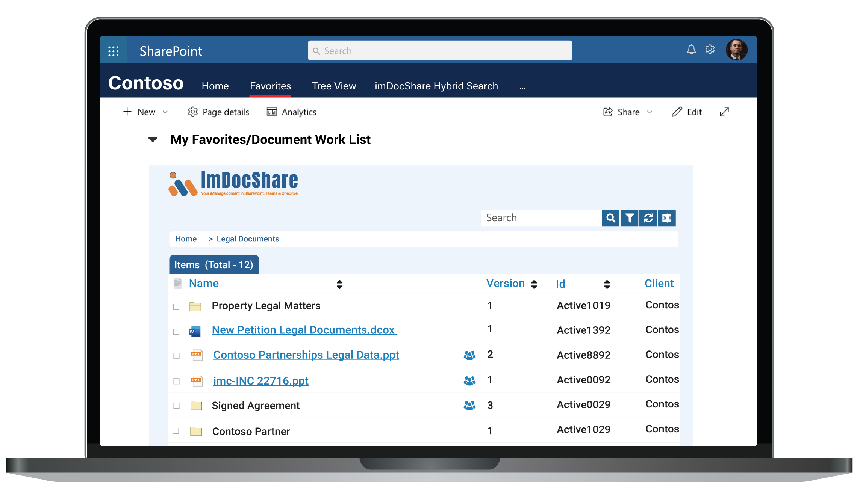Open the notifications bell
The width and height of the screenshot is (863, 504).
click(x=691, y=50)
